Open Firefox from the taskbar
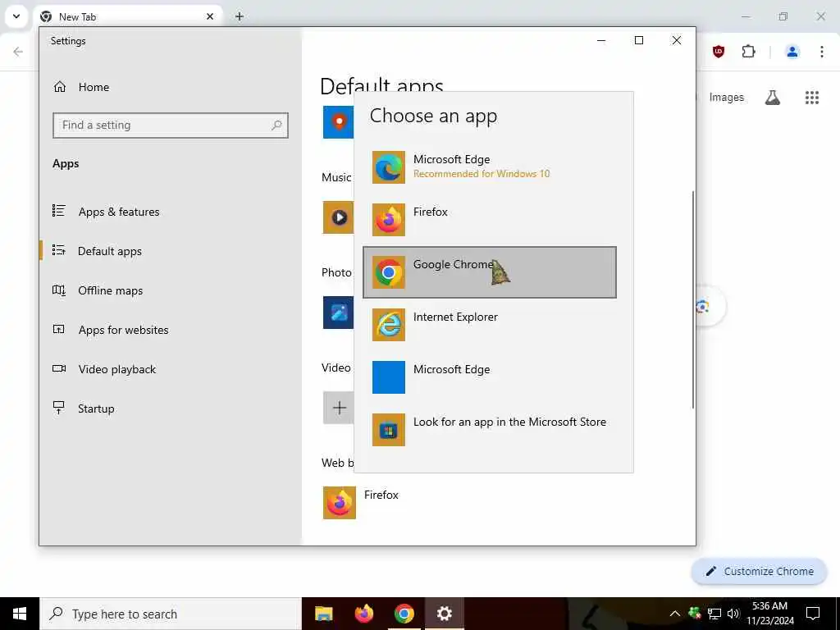Screen dimensions: 840x630 click(x=364, y=614)
